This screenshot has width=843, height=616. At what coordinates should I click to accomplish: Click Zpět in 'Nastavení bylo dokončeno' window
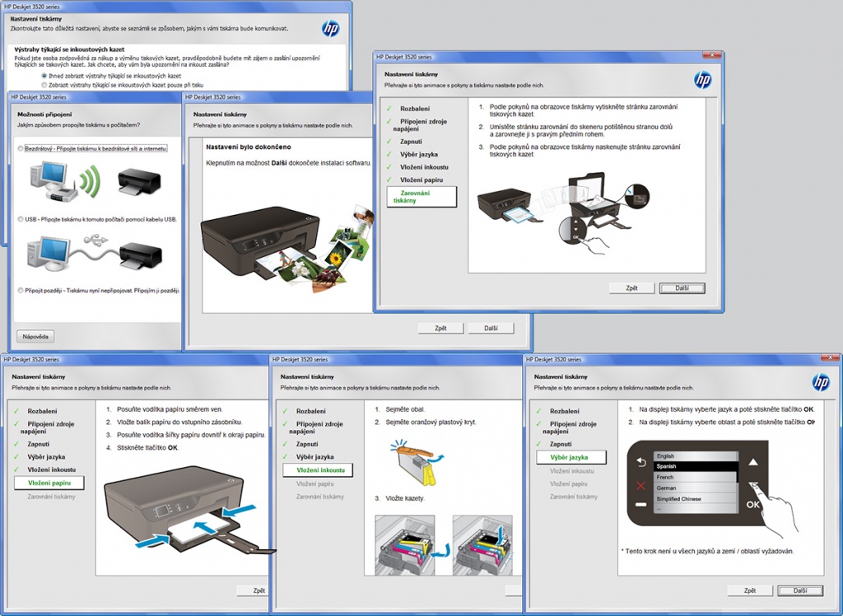tap(441, 328)
